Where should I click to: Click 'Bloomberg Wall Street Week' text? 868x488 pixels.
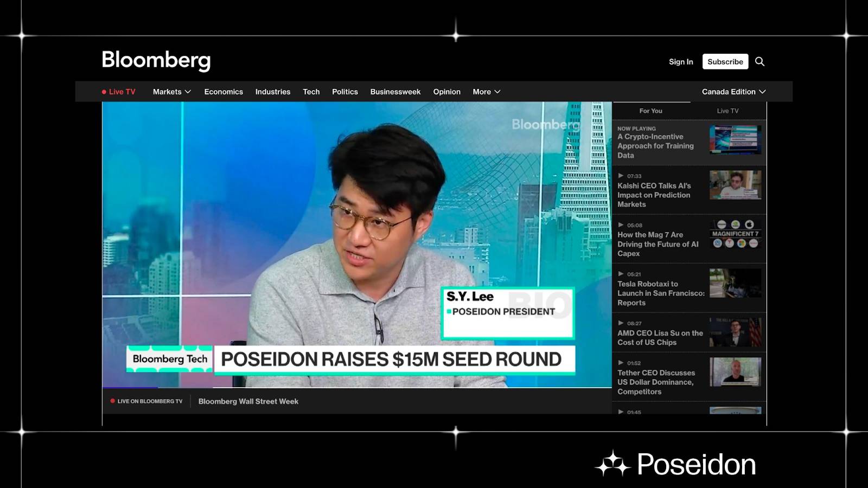[248, 401]
